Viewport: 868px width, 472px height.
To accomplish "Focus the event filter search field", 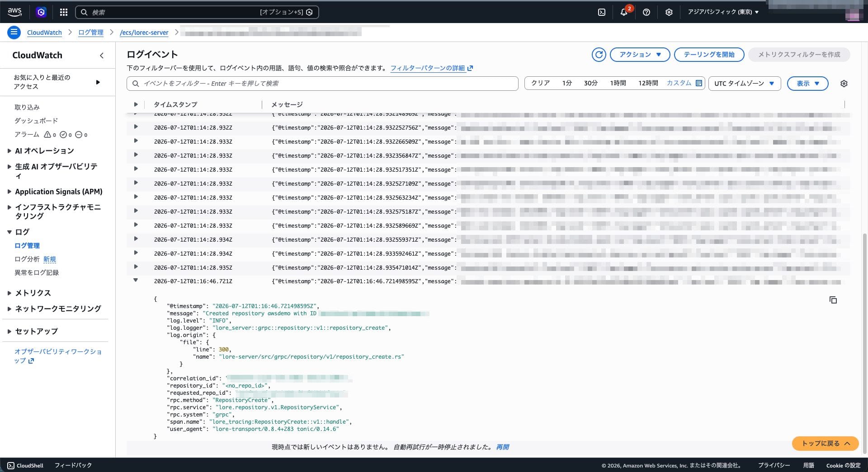I will [x=322, y=84].
